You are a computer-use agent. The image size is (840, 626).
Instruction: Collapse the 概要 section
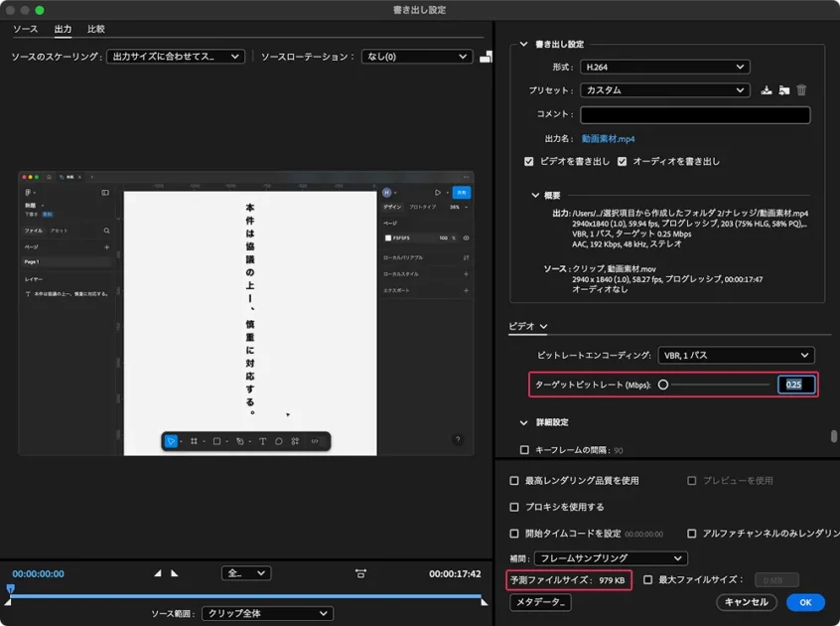click(x=536, y=196)
